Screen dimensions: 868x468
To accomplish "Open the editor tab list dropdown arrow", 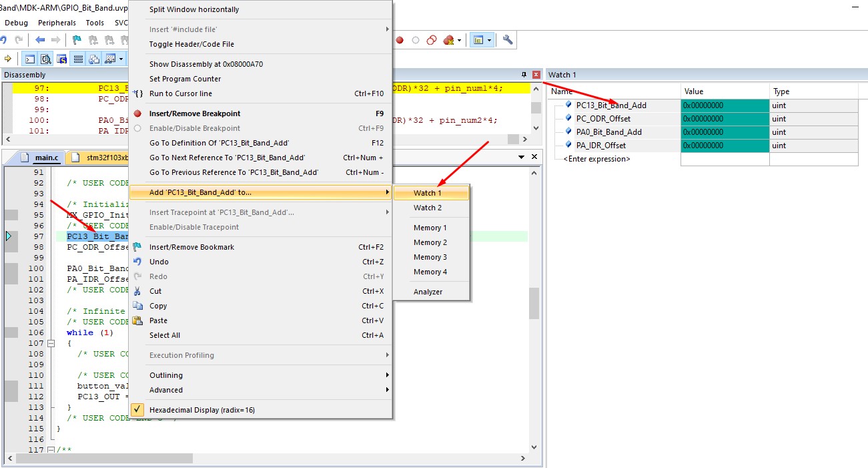I will click(522, 157).
